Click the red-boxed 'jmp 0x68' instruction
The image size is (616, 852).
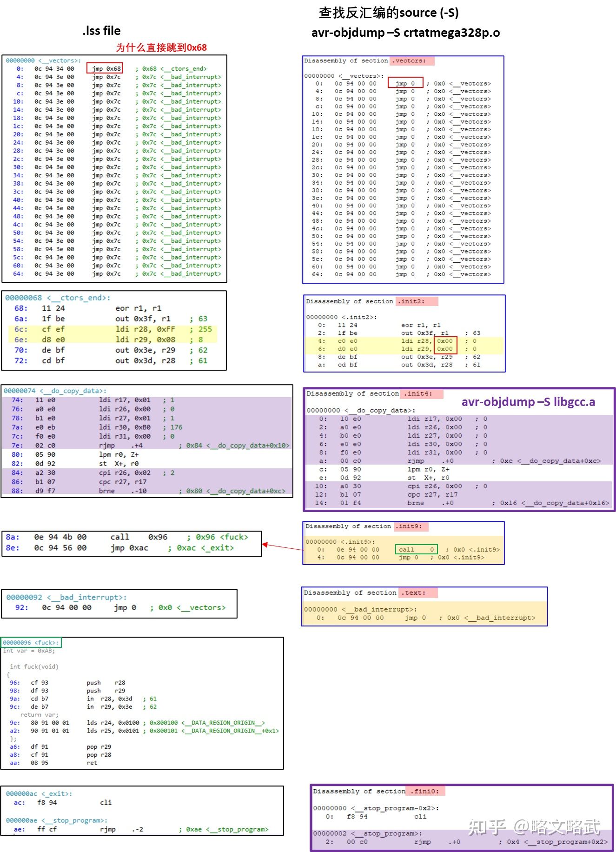(x=105, y=68)
